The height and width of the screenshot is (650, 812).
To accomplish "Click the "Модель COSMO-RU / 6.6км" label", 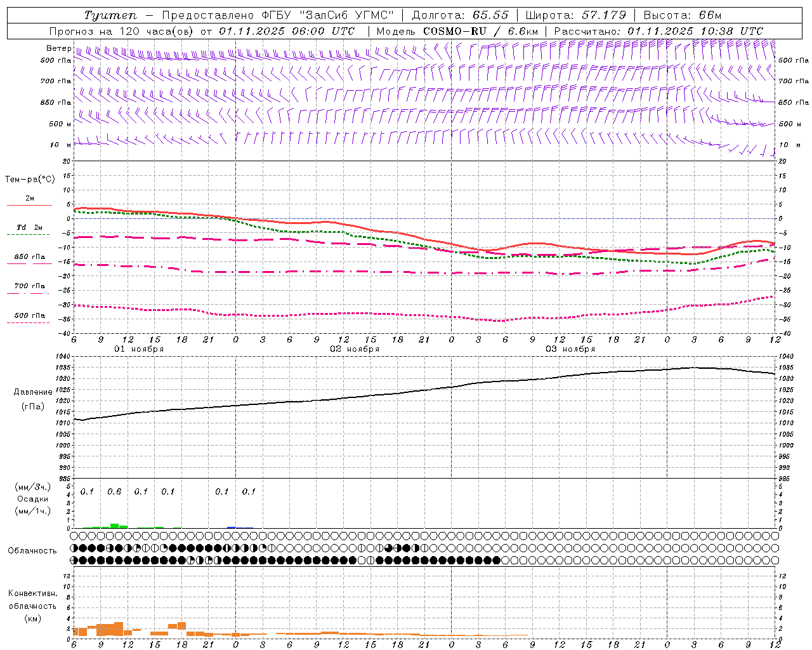I will click(x=457, y=31).
